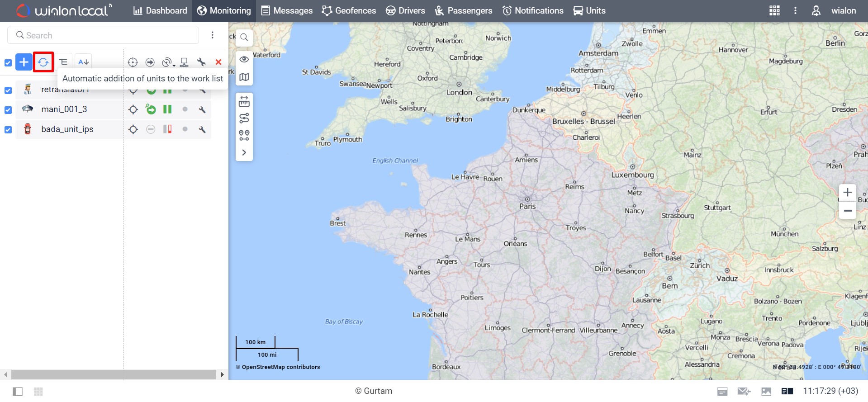This screenshot has height=402, width=868.
Task: Click the blue add units plus button
Action: pyautogui.click(x=24, y=62)
